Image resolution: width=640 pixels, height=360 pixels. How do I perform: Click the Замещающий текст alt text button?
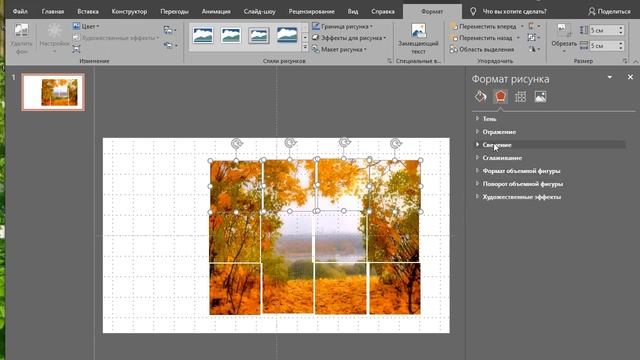click(418, 39)
